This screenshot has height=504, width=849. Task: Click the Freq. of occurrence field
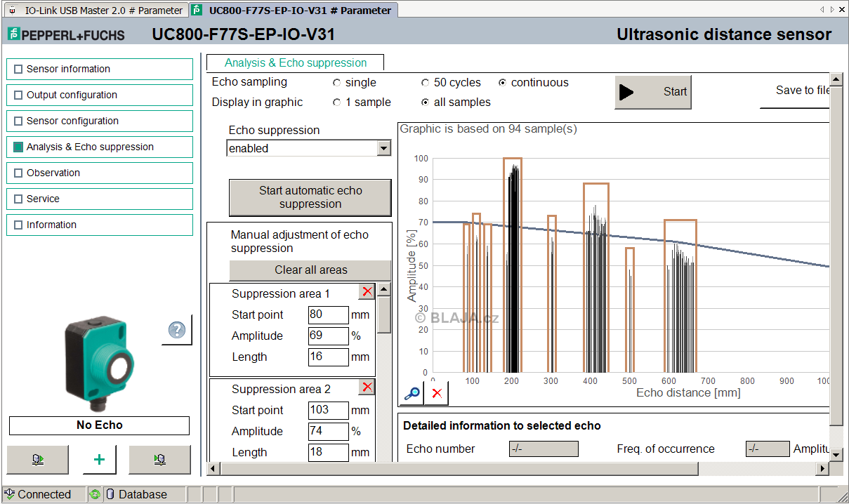point(768,449)
